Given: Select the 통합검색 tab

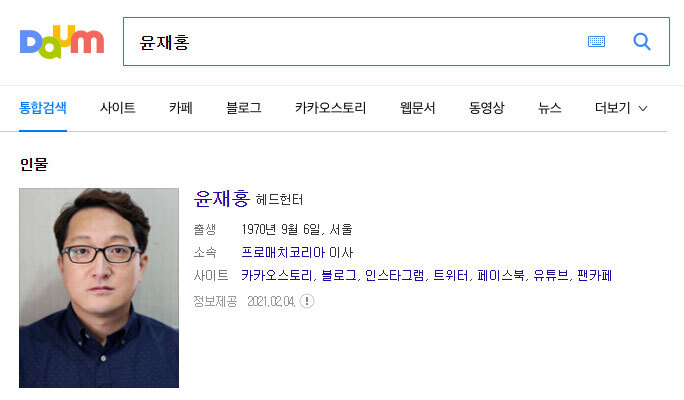Looking at the screenshot, I should (x=43, y=108).
